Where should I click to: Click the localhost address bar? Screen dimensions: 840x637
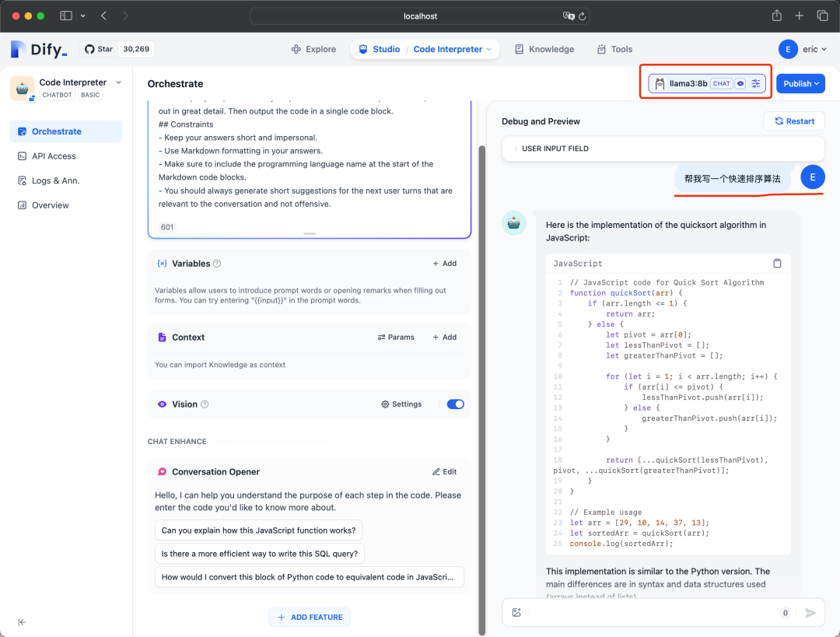(420, 16)
